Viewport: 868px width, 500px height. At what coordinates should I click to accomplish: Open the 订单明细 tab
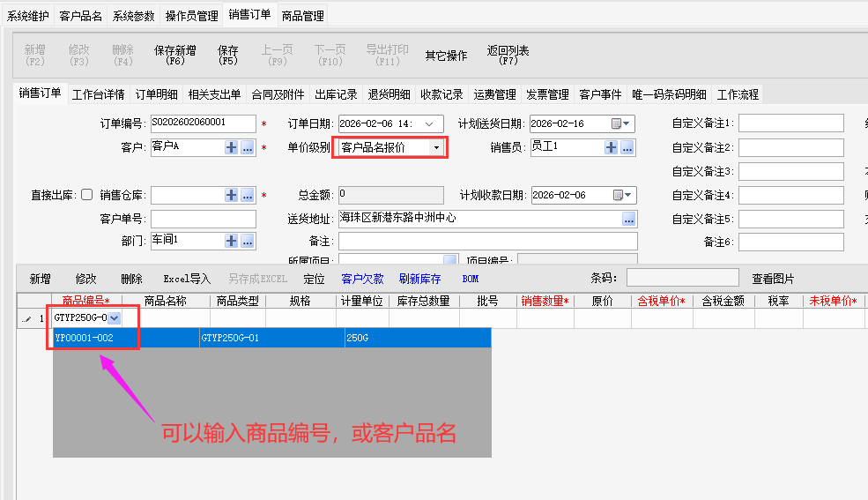click(x=156, y=94)
